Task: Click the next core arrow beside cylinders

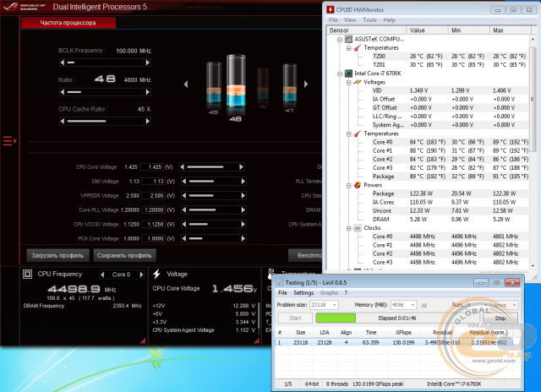Action: pyautogui.click(x=306, y=84)
